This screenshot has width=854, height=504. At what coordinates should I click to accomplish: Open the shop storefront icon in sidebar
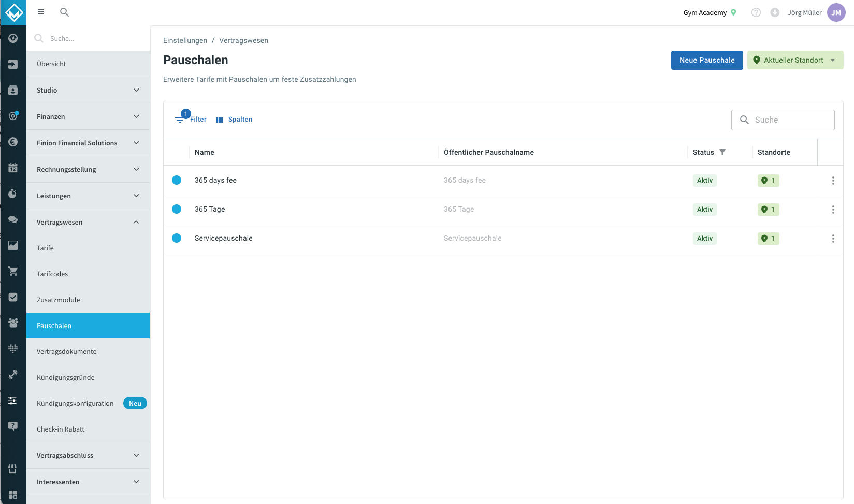pyautogui.click(x=13, y=469)
